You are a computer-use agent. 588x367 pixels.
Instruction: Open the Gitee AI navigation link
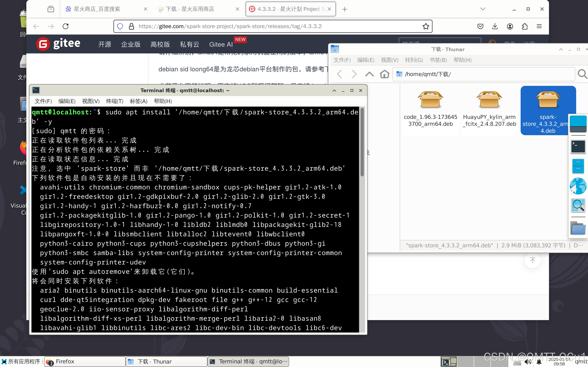[x=221, y=44]
